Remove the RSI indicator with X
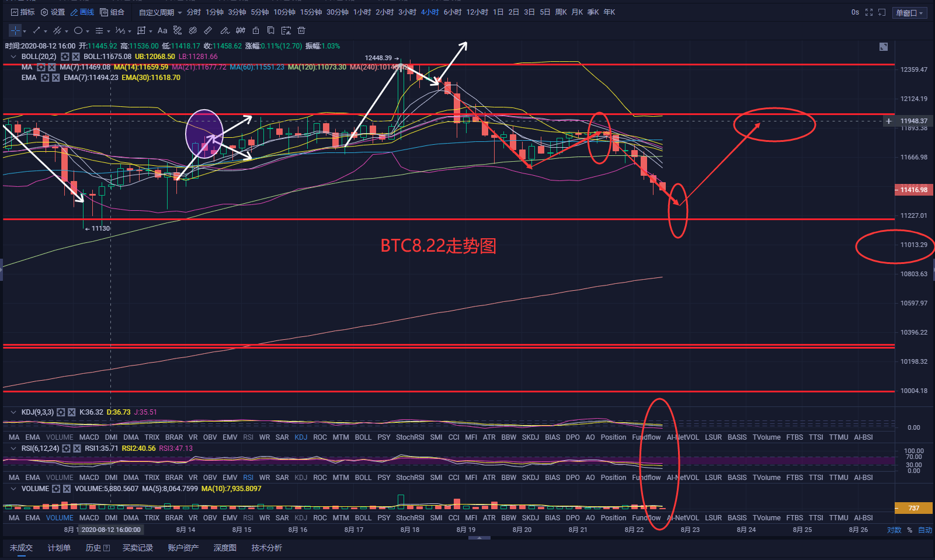The image size is (935, 560). [x=77, y=448]
